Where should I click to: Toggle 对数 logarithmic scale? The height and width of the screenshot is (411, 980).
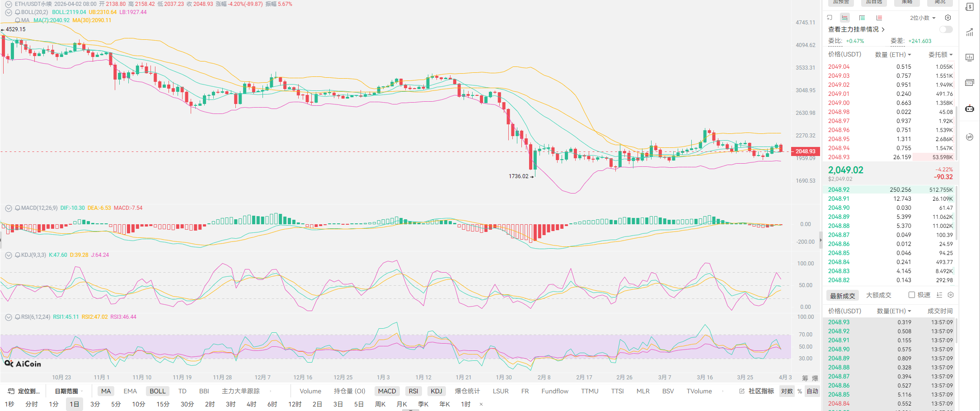(x=787, y=391)
